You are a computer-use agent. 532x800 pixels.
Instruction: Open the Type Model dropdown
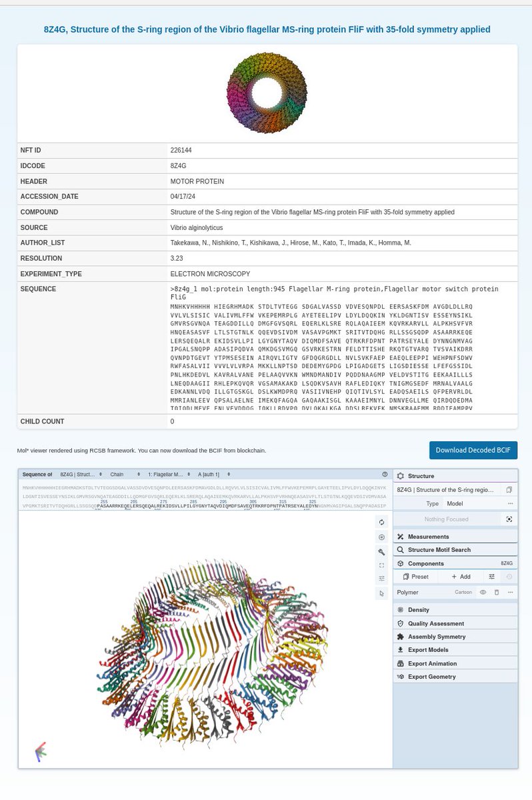click(x=472, y=503)
